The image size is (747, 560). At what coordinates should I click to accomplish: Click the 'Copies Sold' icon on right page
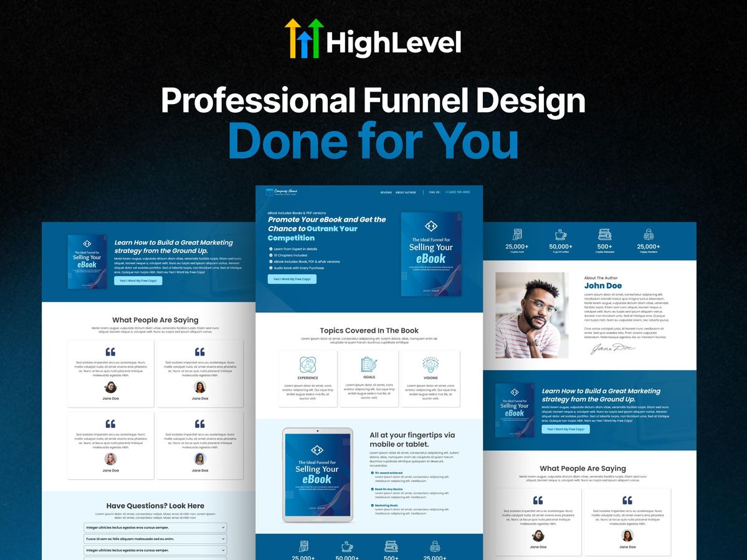517,234
